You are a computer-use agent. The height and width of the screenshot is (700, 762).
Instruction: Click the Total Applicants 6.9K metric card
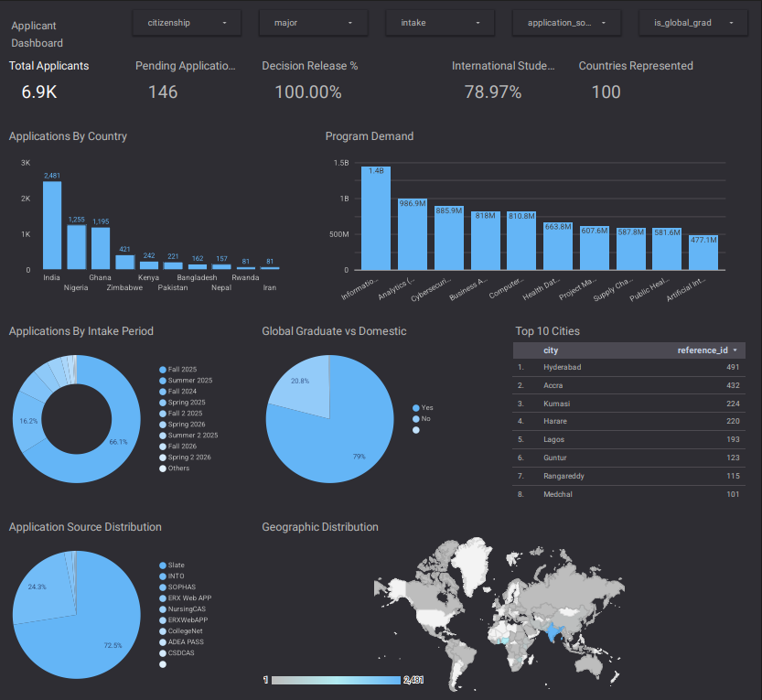click(x=48, y=79)
